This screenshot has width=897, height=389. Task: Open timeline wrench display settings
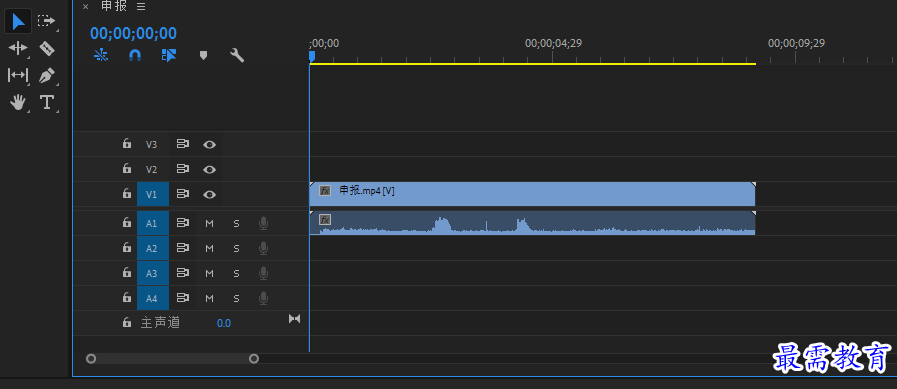[237, 55]
